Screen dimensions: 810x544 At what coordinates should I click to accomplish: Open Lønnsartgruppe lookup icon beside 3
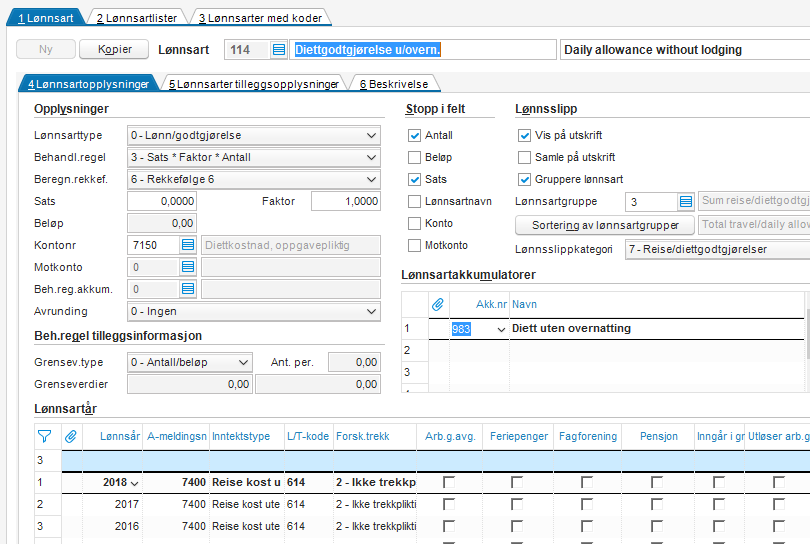tap(686, 202)
